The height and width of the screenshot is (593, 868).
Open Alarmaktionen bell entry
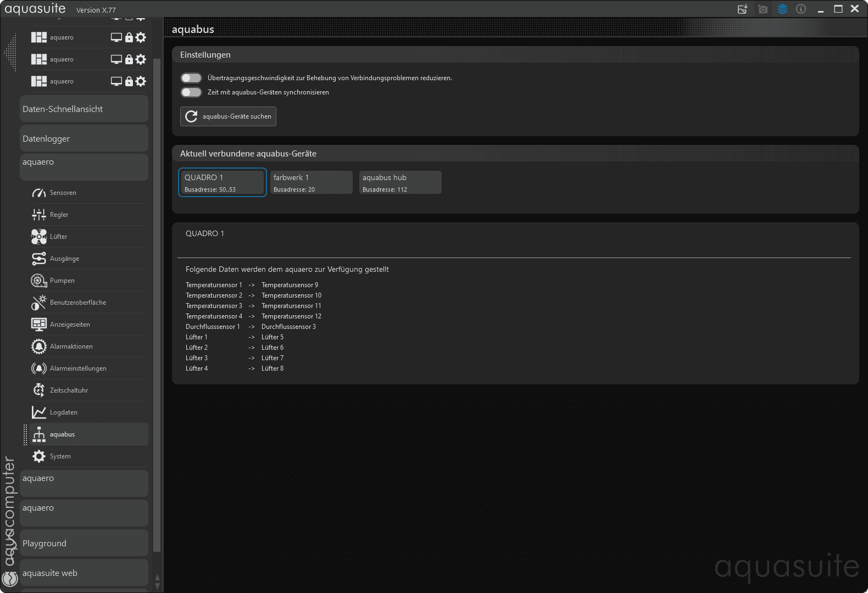[x=89, y=346]
